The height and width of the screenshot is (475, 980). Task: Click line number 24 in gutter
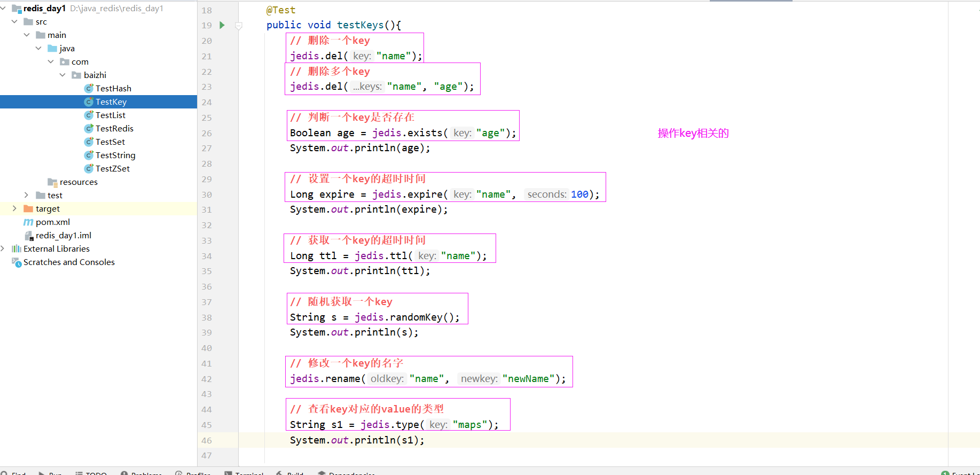pos(207,102)
